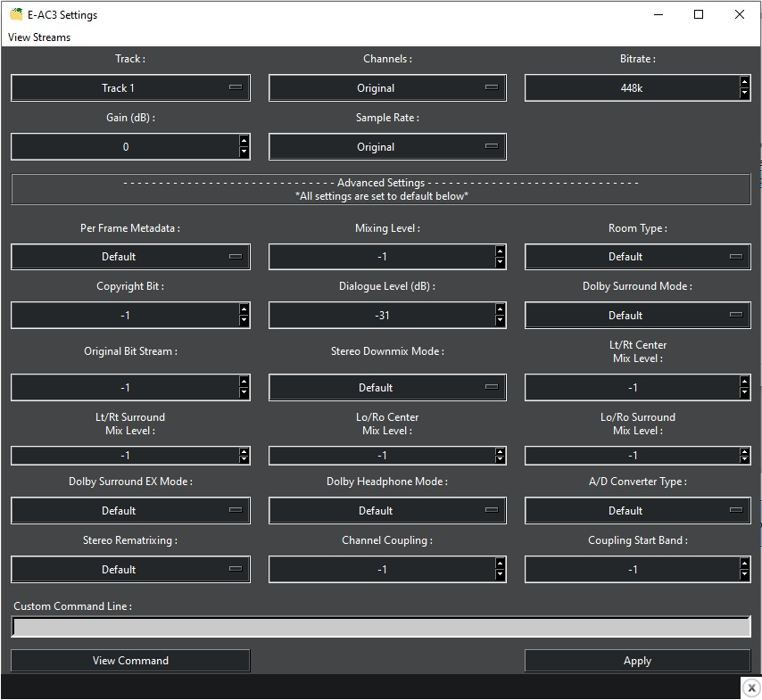Click the View Command button

[130, 661]
